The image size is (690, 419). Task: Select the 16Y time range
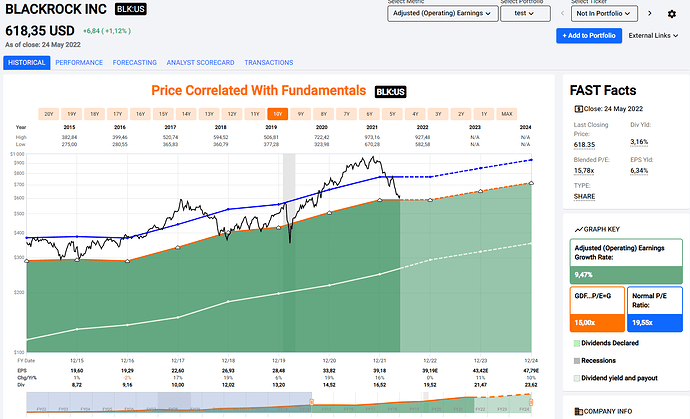click(x=140, y=114)
